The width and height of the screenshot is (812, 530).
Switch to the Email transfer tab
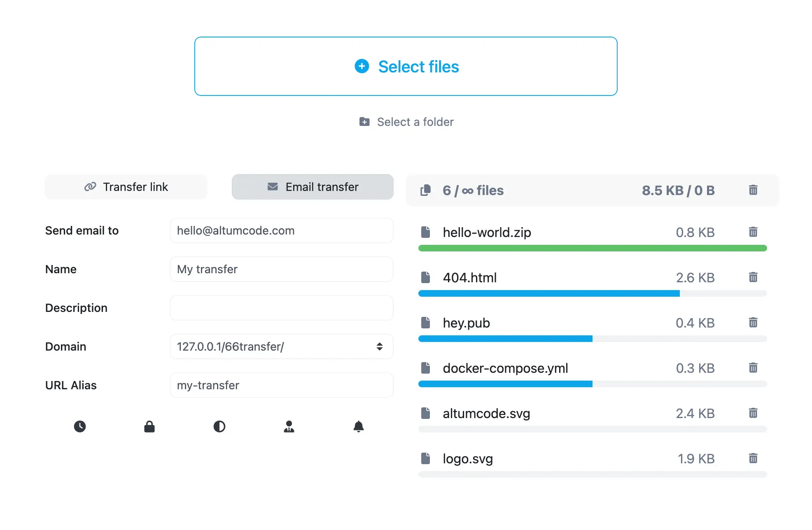(313, 187)
